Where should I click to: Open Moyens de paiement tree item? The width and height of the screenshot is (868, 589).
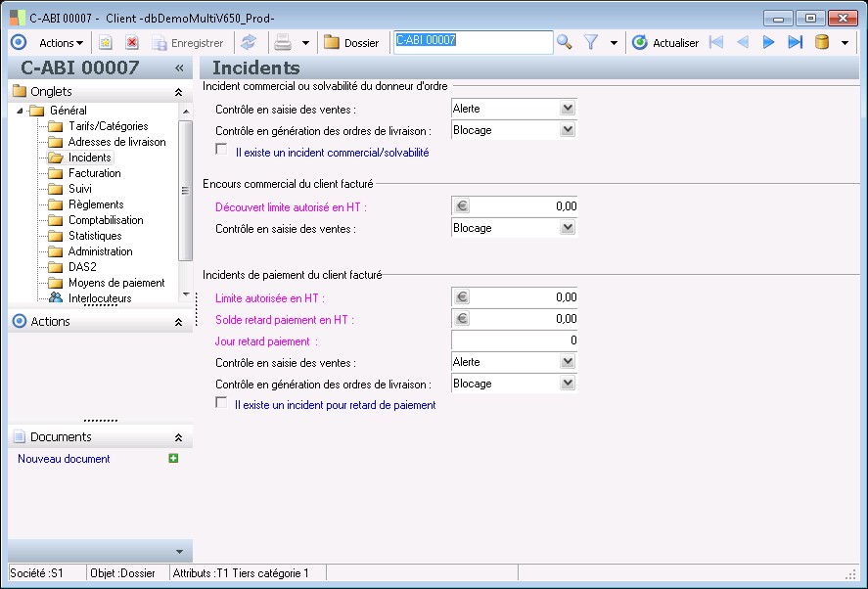click(x=116, y=283)
